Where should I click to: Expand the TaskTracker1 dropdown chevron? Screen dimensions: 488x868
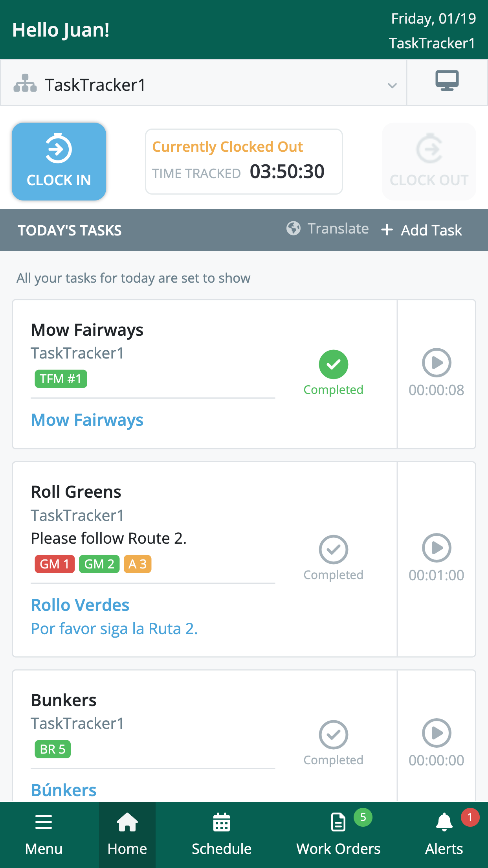(392, 85)
